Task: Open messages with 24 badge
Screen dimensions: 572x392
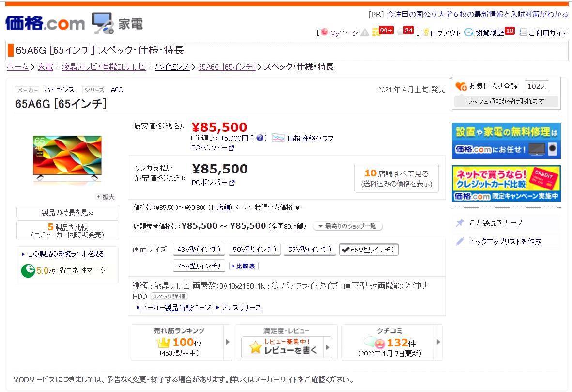Action: (x=405, y=31)
